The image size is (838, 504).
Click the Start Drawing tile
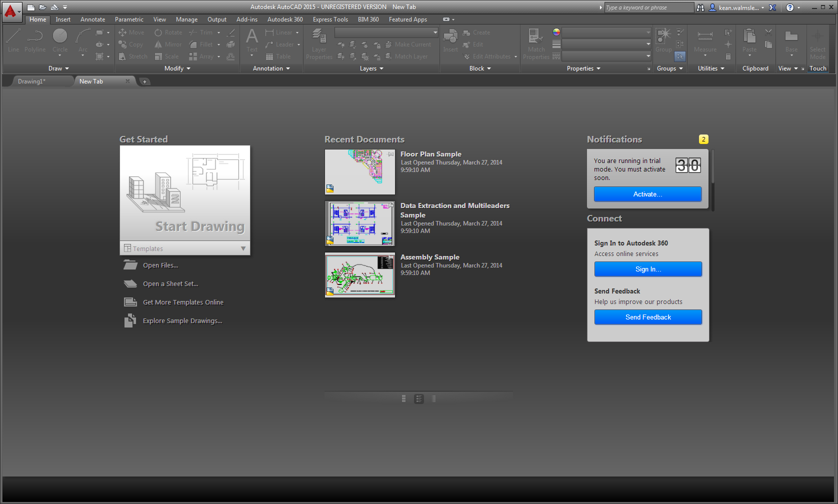185,193
